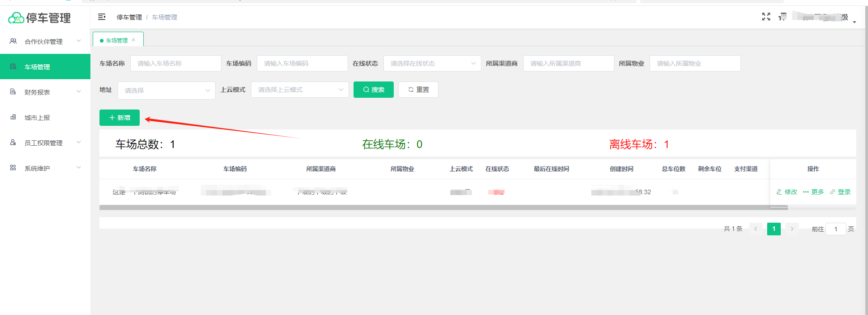Select page 1 in pagination
The image size is (868, 315).
click(x=774, y=229)
